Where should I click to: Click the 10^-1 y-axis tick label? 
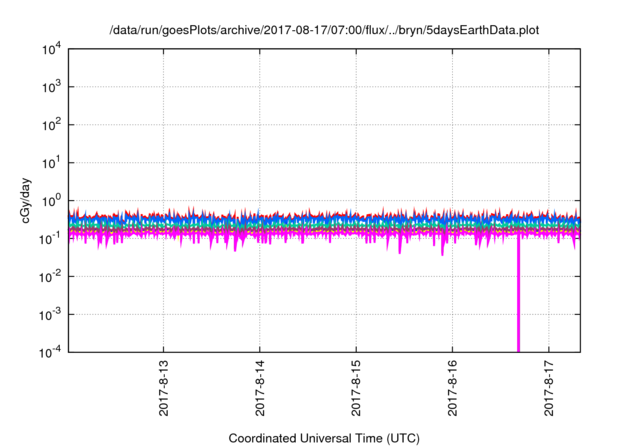click(50, 239)
